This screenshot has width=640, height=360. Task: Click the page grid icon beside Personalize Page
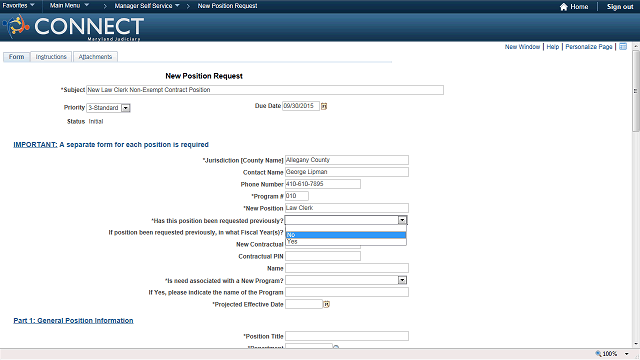point(623,47)
